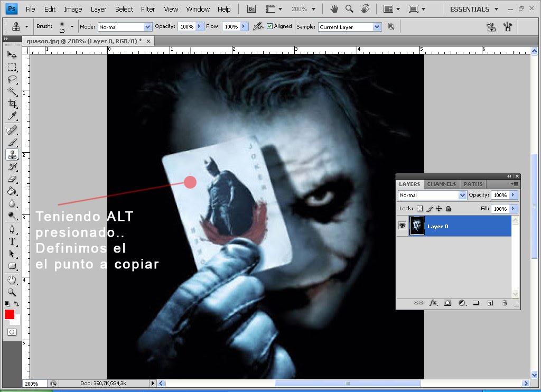Select the Hand tool in toolbox
541x392 pixels.
click(12, 280)
